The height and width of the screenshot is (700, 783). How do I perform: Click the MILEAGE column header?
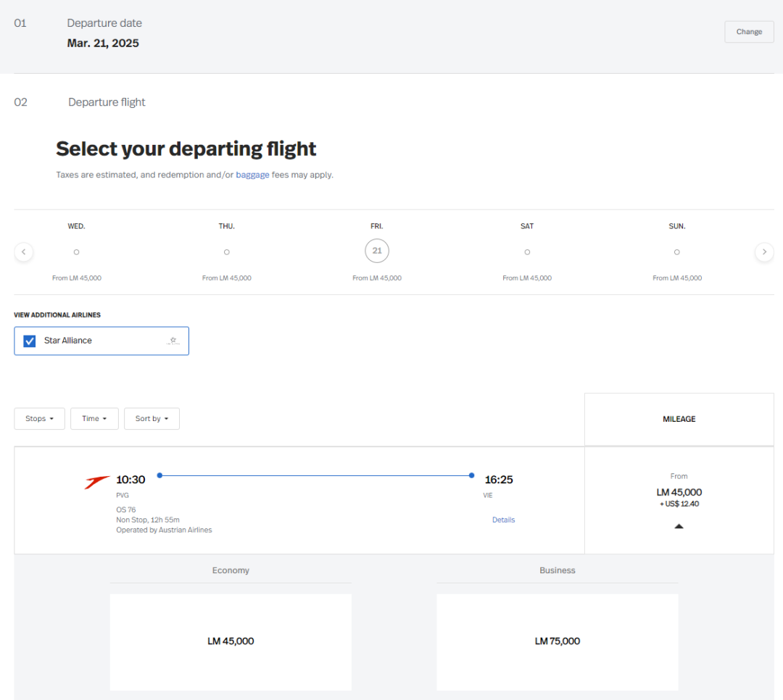coord(679,419)
